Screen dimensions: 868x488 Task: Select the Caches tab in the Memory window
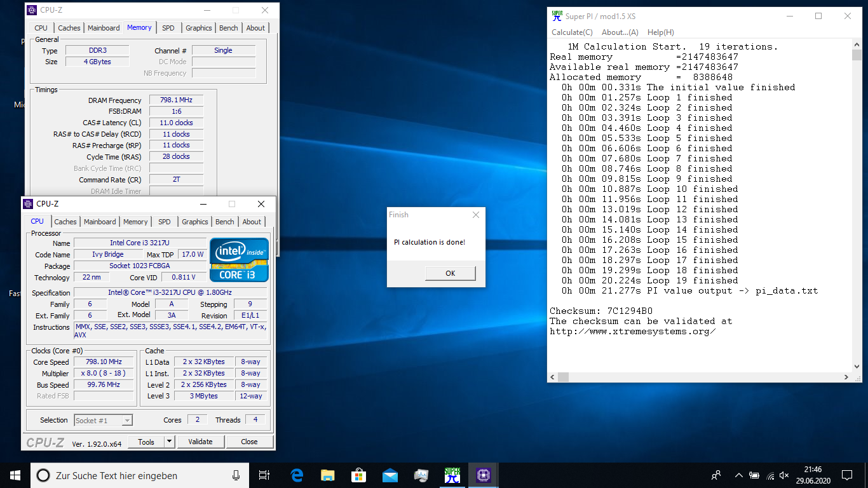tap(69, 28)
